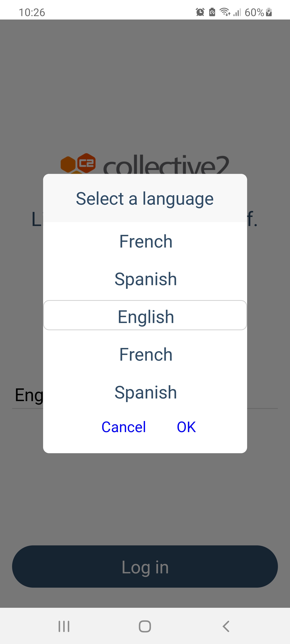Open the language dropdown behind the dialog

click(28, 395)
